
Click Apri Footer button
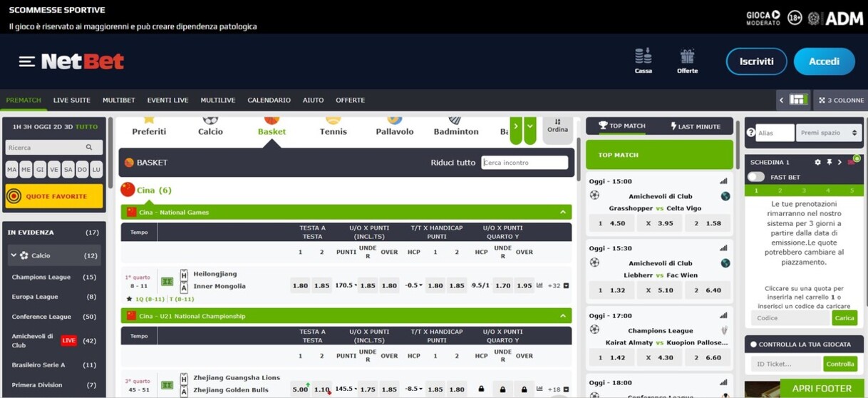(821, 388)
